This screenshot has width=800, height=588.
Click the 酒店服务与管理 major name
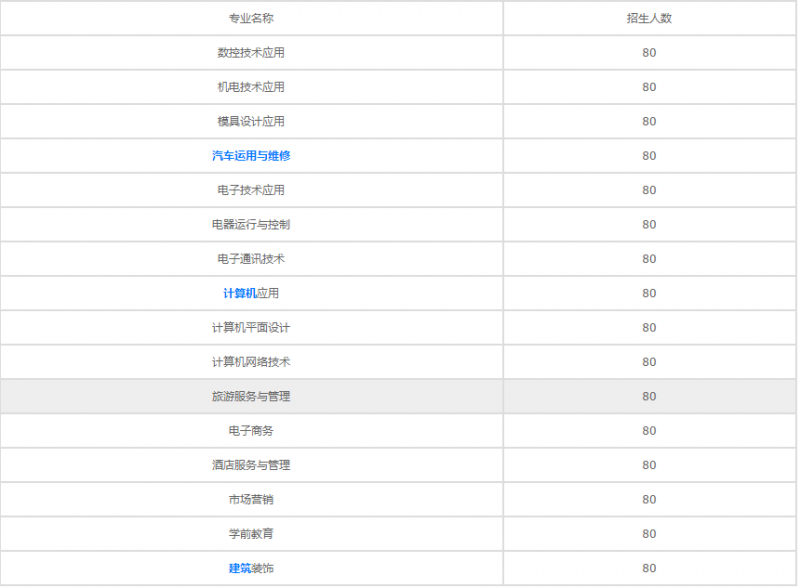coord(251,465)
